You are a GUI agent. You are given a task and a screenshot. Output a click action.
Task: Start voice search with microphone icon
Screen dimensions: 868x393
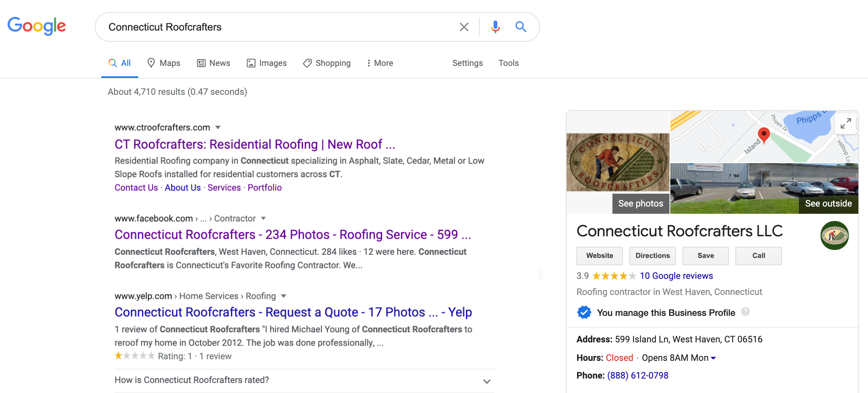coord(495,27)
